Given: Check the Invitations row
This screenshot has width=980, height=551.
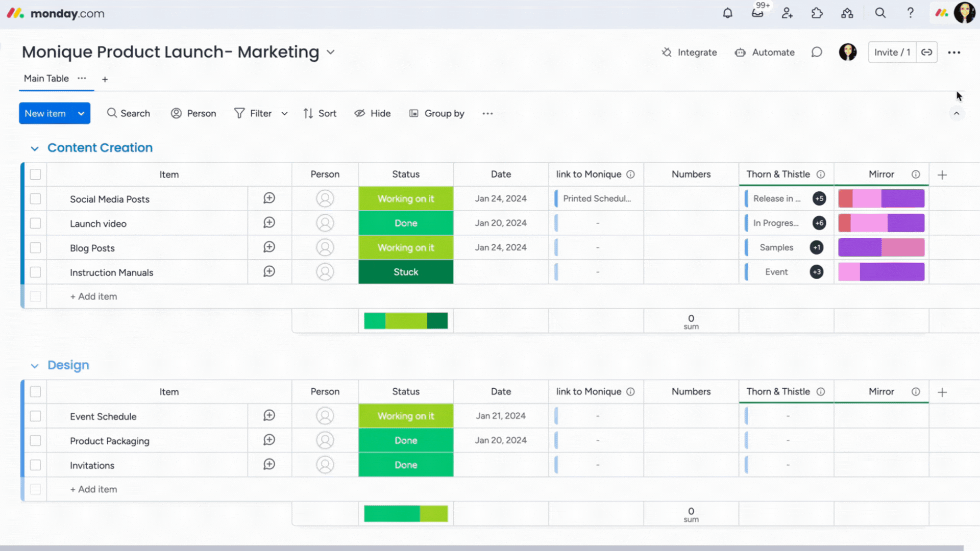Looking at the screenshot, I should (x=35, y=465).
